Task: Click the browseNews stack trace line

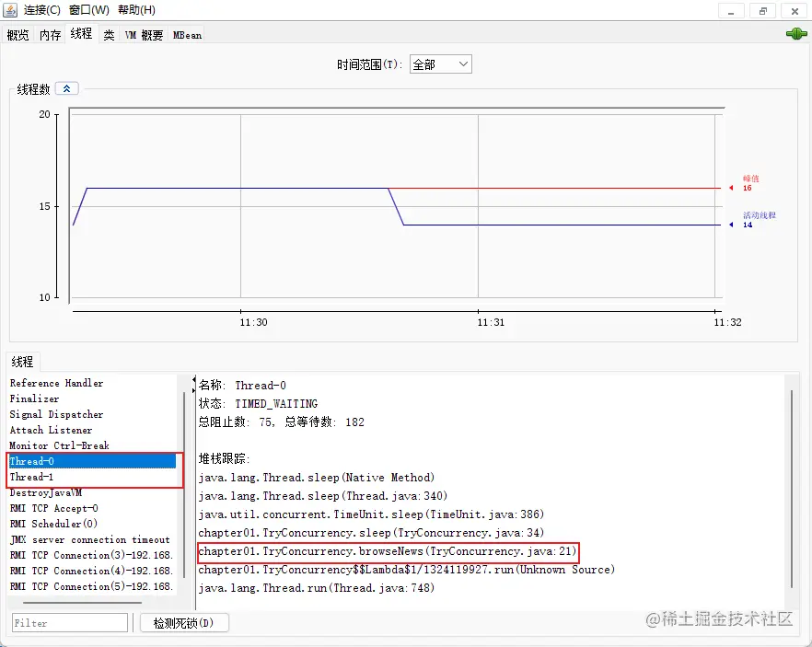Action: click(x=387, y=551)
